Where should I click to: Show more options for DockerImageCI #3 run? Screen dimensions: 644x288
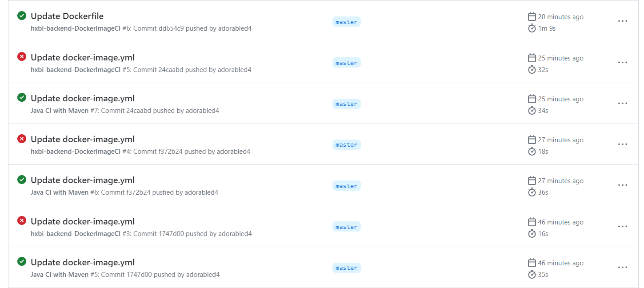(622, 227)
